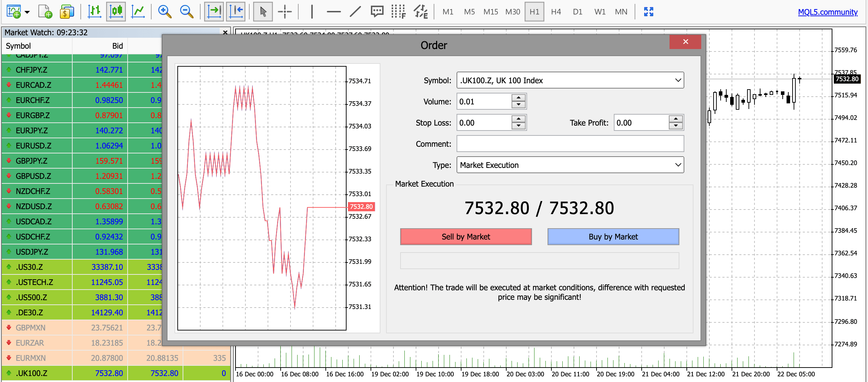Close the Market Watch panel
This screenshot has width=868, height=382.
(x=225, y=32)
